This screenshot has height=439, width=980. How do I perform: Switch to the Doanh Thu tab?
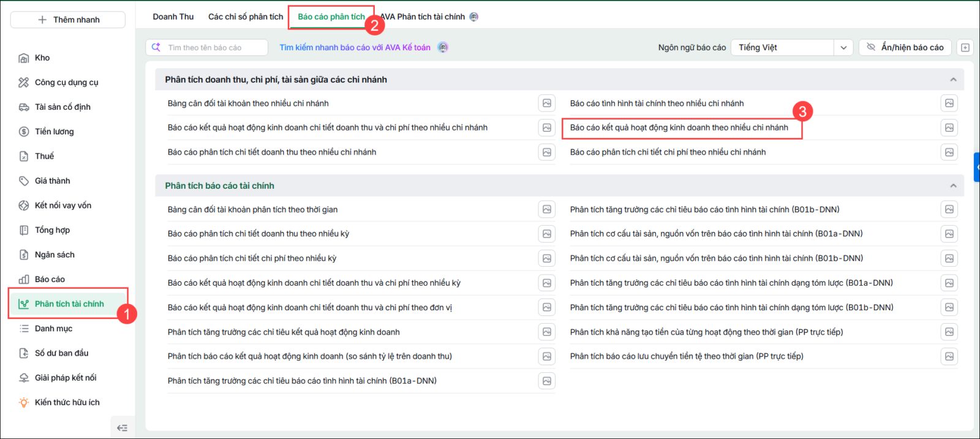pyautogui.click(x=173, y=17)
